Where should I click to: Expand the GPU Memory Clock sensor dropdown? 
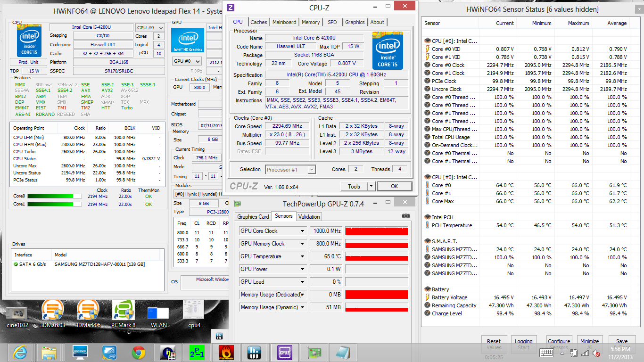pos(303,244)
